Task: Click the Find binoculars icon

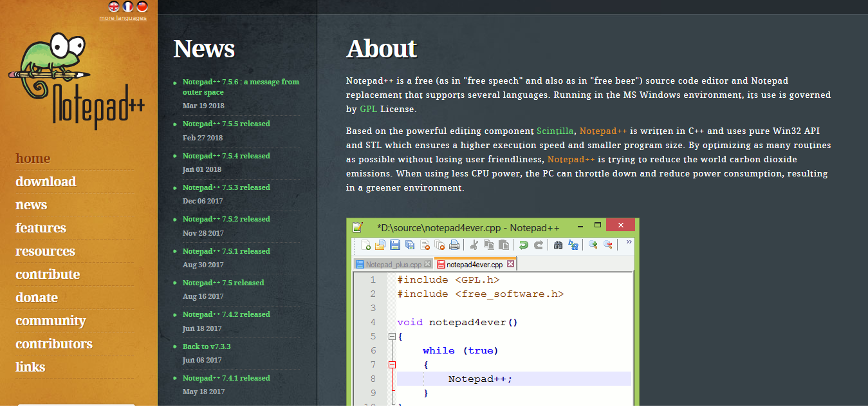Action: (557, 245)
